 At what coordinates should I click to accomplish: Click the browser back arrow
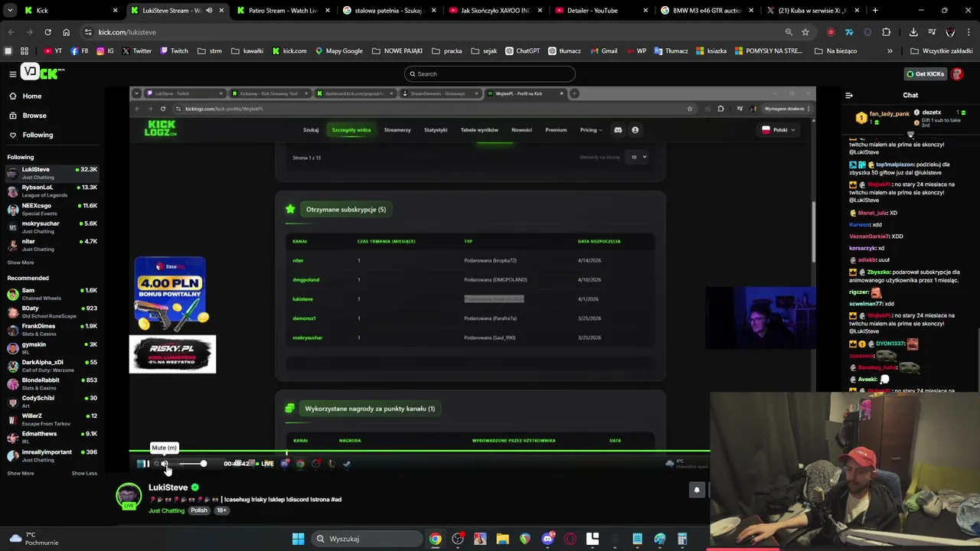point(11,32)
